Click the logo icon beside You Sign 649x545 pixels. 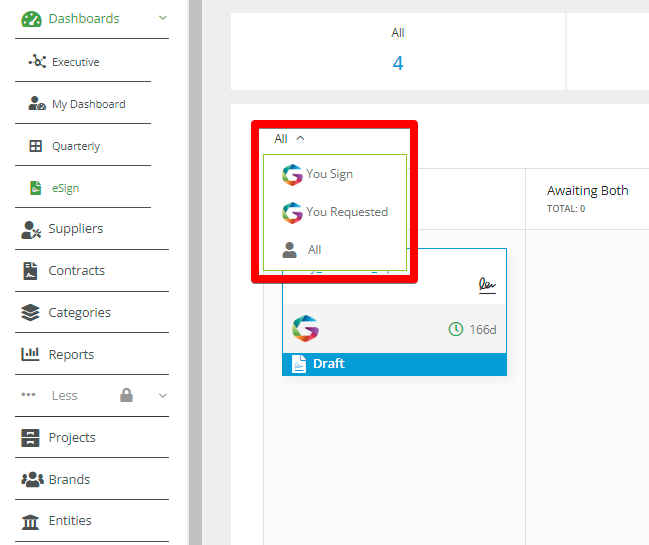pyautogui.click(x=292, y=175)
